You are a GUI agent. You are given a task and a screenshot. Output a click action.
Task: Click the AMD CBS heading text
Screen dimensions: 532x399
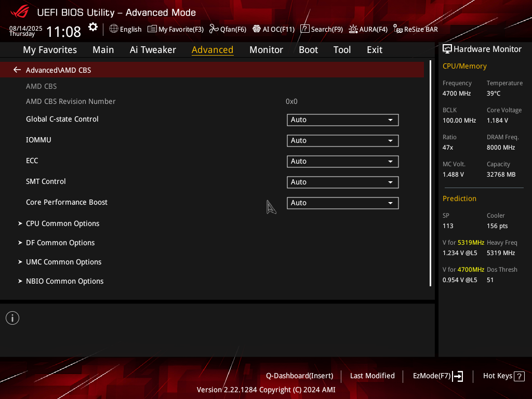[x=42, y=86]
